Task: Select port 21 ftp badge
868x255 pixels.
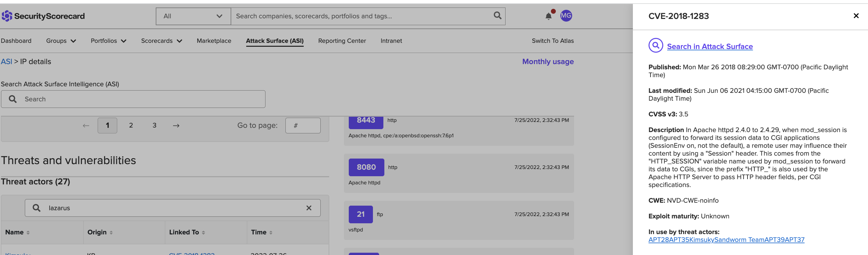Action: [x=361, y=214]
